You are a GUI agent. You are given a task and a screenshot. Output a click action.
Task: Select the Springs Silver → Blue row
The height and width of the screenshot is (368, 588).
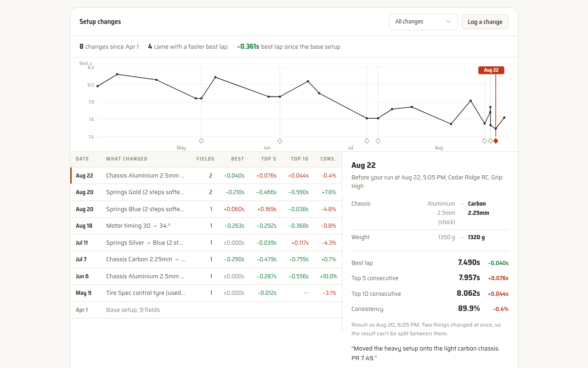pos(206,243)
